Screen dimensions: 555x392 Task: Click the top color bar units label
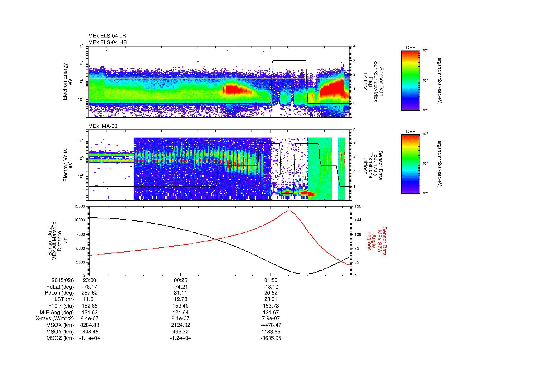click(440, 81)
